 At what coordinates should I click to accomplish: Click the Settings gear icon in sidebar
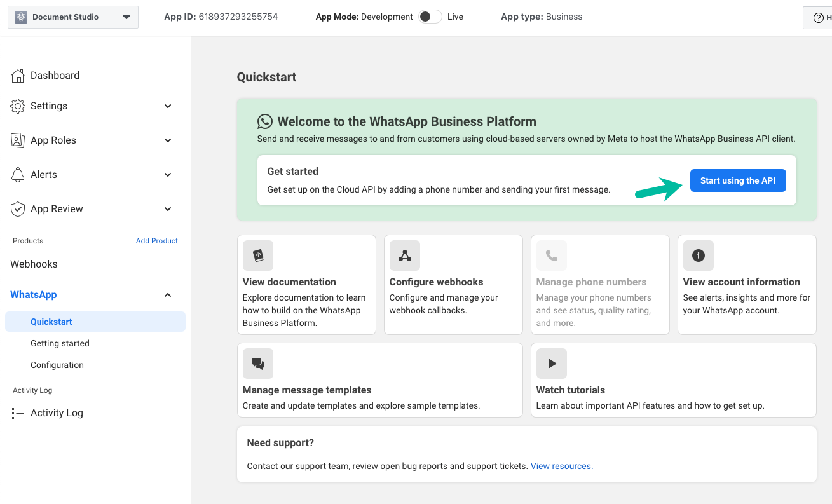pyautogui.click(x=18, y=106)
